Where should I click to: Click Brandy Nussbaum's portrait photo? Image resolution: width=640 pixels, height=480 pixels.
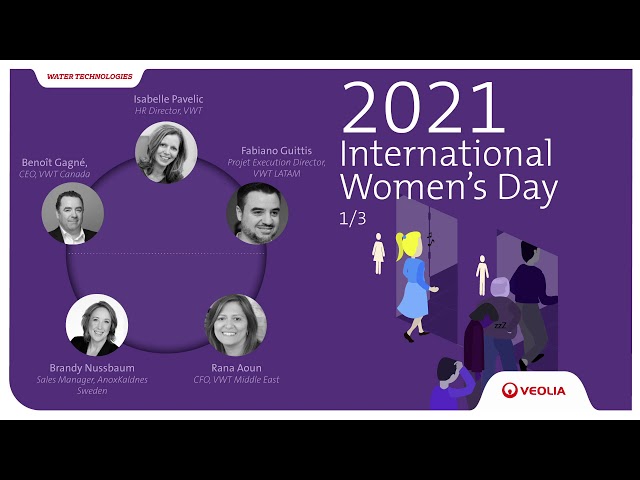(x=97, y=325)
